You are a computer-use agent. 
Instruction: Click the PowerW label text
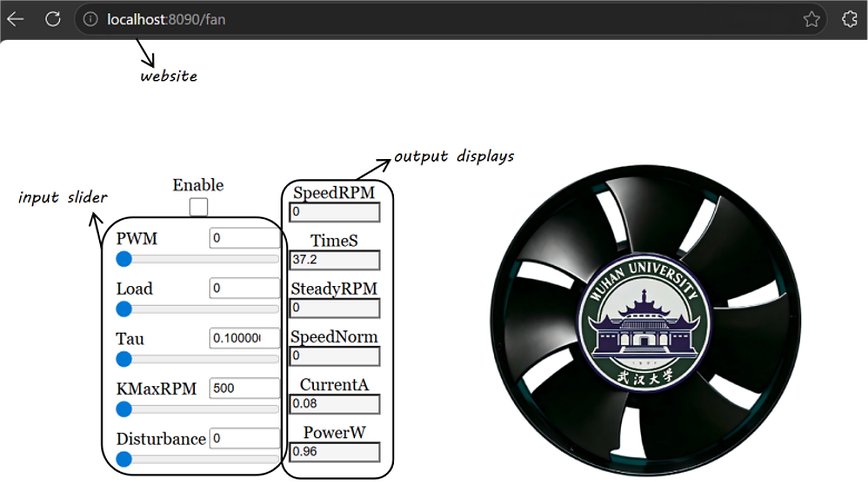(334, 432)
